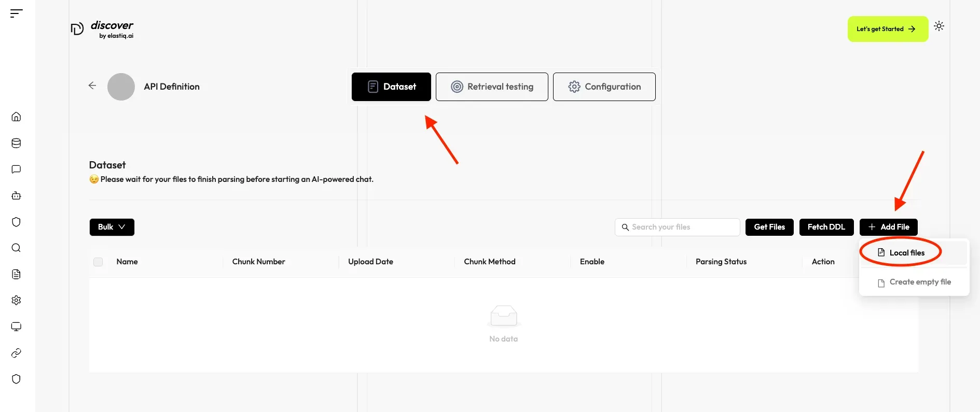Expand the Bulk dropdown
This screenshot has height=412, width=980.
(112, 227)
